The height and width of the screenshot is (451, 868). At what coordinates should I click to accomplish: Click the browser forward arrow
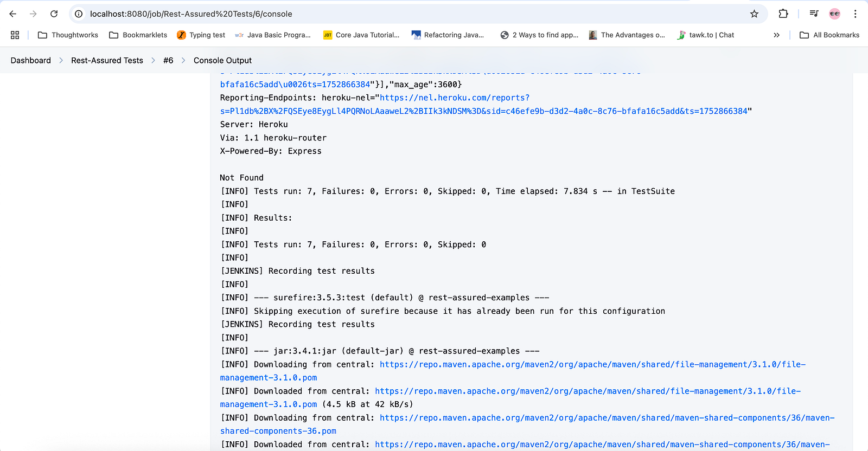tap(34, 14)
